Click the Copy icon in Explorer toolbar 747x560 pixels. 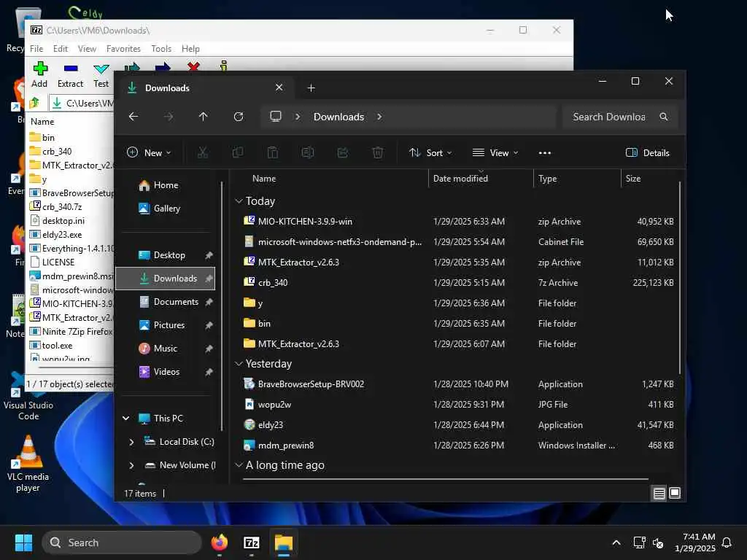pyautogui.click(x=237, y=152)
